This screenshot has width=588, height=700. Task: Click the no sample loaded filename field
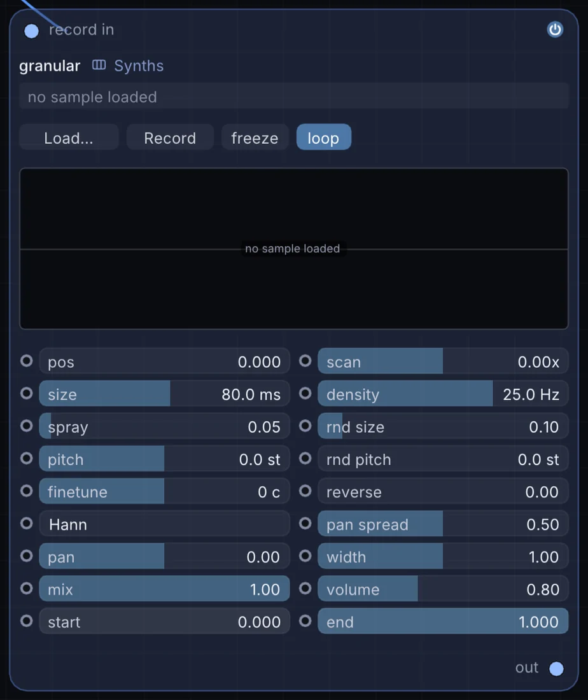294,97
